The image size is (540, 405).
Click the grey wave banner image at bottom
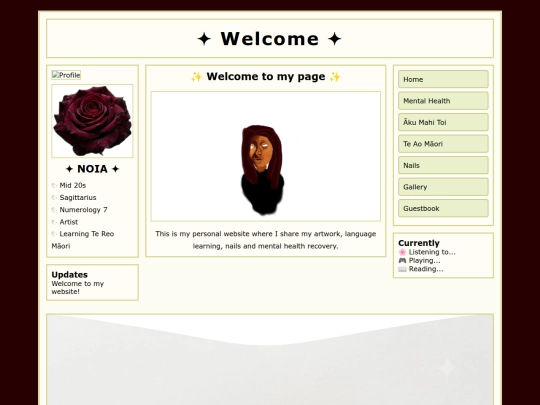pyautogui.click(x=270, y=360)
